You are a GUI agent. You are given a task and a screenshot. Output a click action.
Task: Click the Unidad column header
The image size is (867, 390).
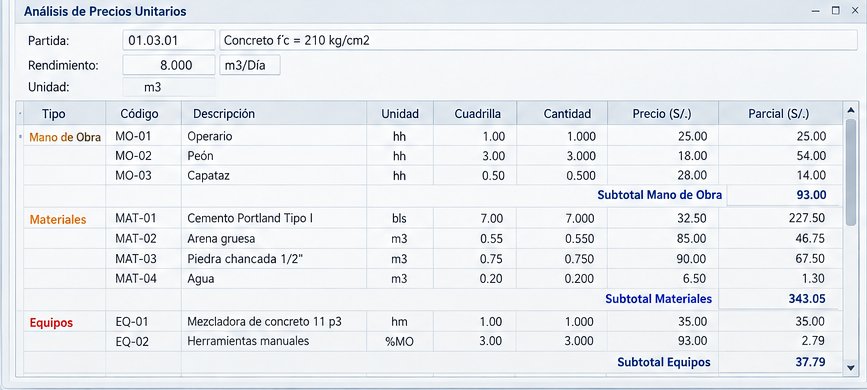(400, 114)
